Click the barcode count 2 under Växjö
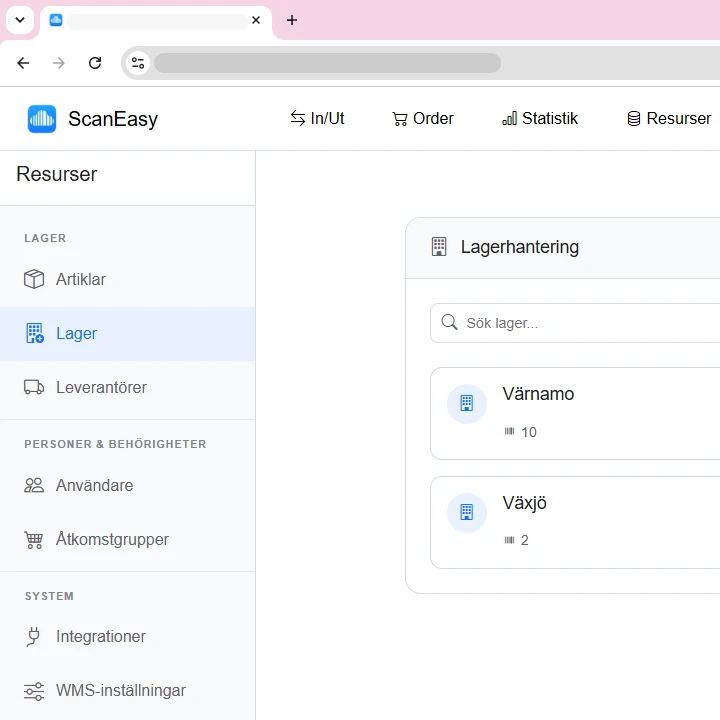 [517, 540]
